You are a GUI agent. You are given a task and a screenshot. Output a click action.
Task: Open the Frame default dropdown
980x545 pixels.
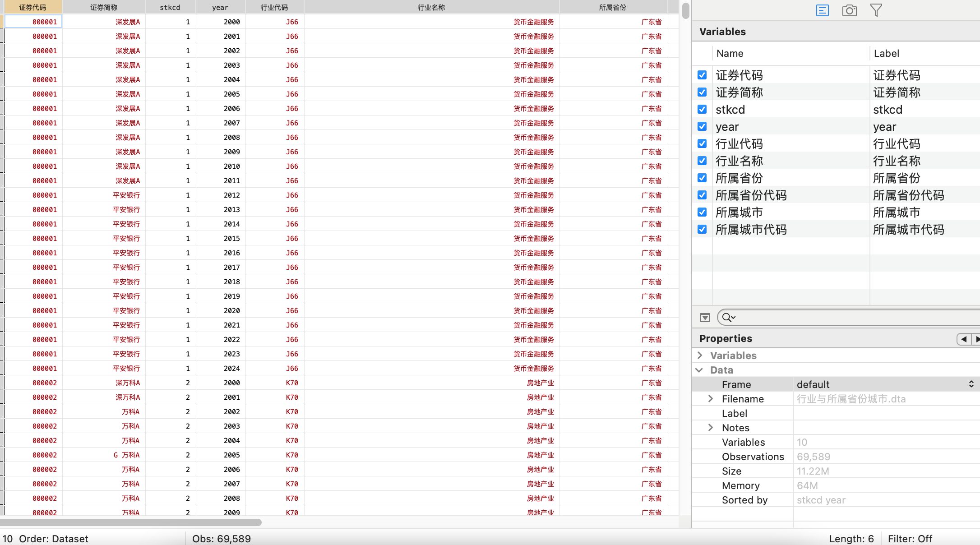point(884,384)
